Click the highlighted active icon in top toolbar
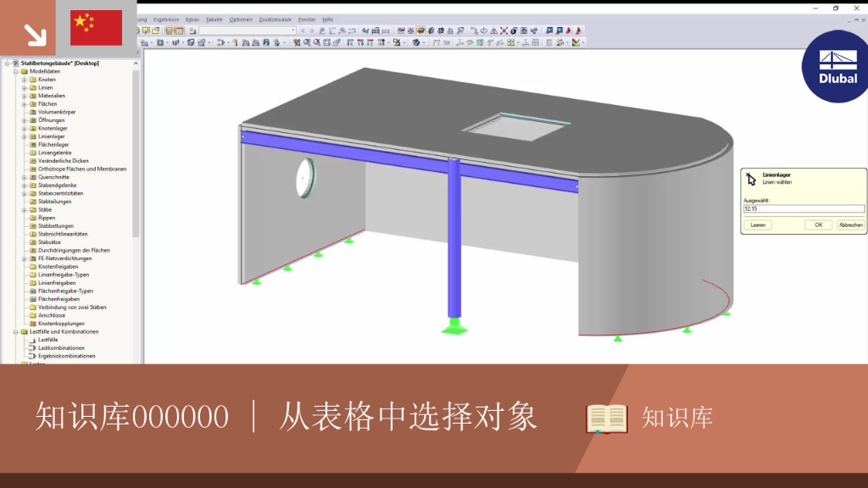 (420, 31)
